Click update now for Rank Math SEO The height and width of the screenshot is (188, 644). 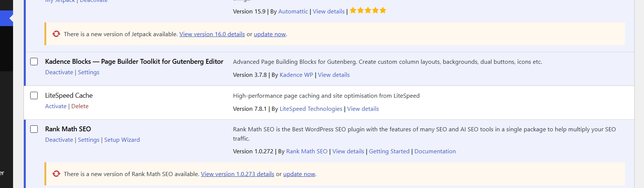point(299,174)
